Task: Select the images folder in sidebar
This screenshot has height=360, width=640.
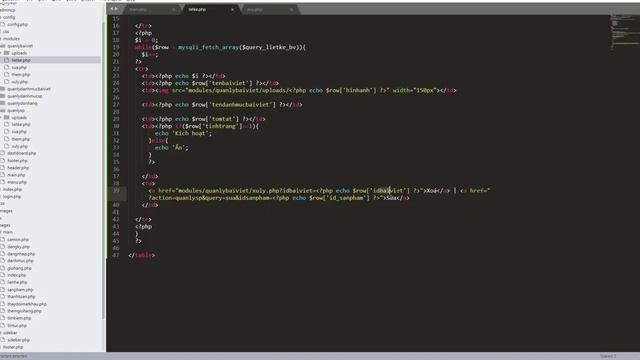Action: coord(6,211)
